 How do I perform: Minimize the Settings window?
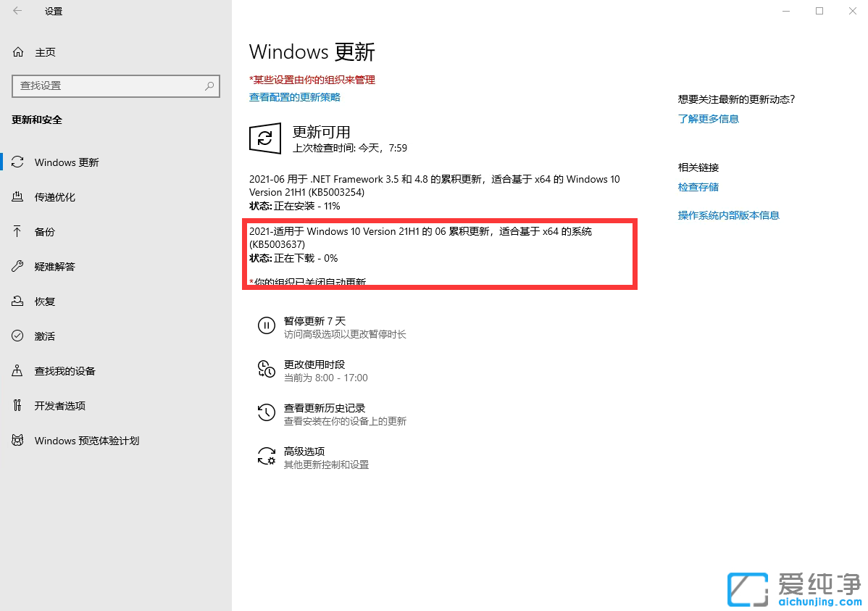click(786, 11)
